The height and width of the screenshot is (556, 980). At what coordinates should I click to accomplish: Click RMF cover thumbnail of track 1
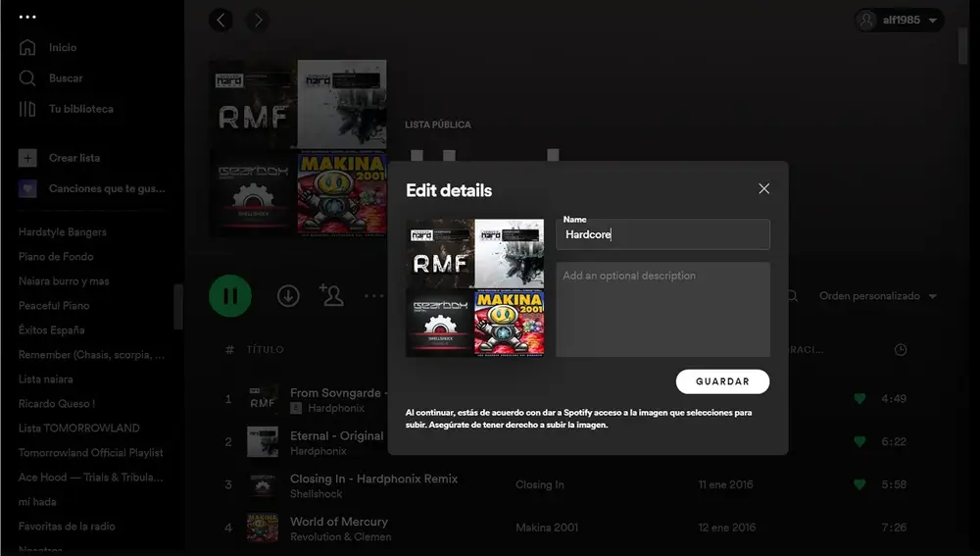tap(263, 399)
